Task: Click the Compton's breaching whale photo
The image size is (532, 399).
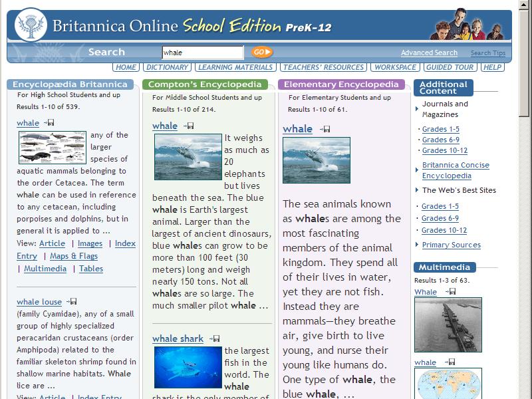Action: coord(188,157)
